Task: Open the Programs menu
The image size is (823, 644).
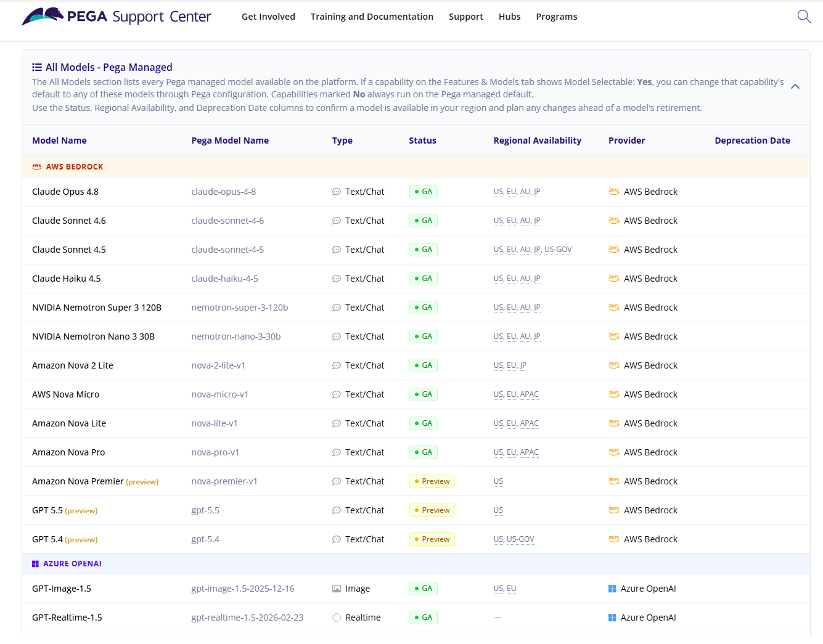Action: 557,17
